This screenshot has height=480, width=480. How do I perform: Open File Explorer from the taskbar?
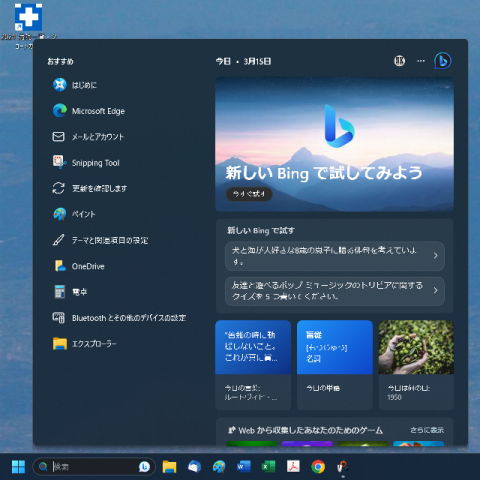click(x=169, y=467)
